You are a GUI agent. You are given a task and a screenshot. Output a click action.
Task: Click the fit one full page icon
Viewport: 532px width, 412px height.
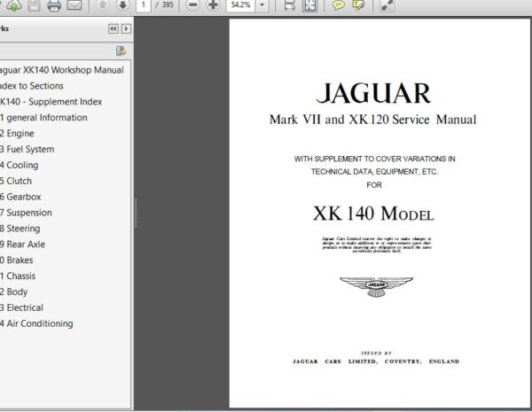click(309, 5)
